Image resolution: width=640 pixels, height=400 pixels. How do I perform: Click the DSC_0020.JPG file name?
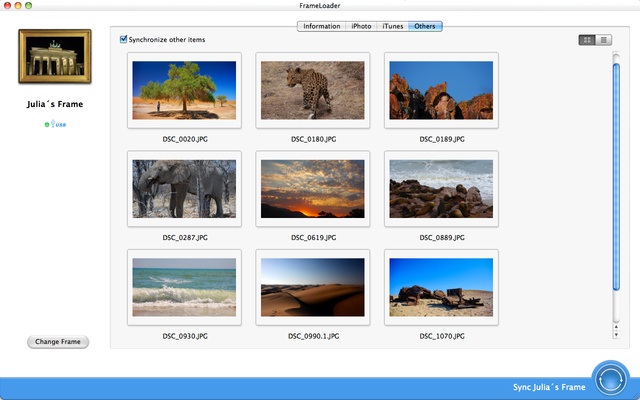click(185, 139)
